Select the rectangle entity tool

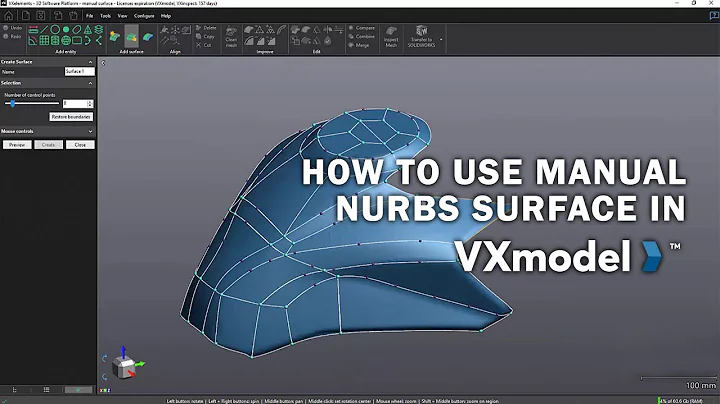(x=77, y=41)
